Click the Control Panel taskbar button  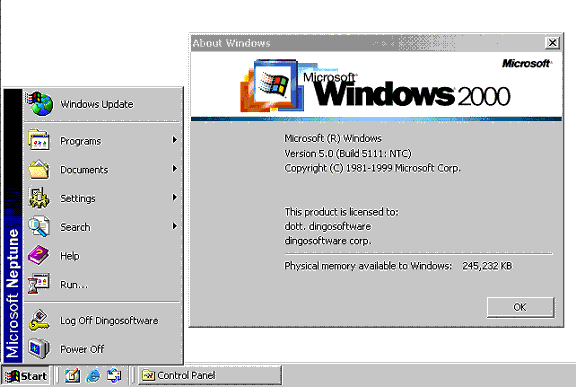[x=210, y=375]
